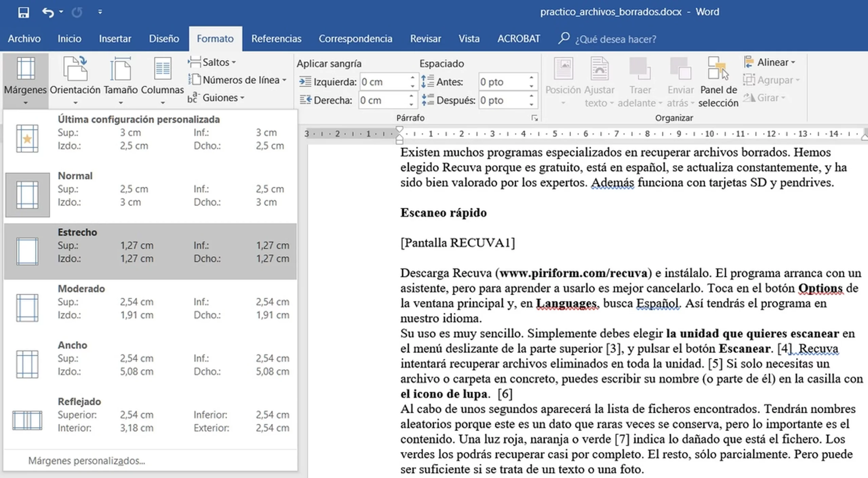
Task: Click the Estrecho margin thumbnail icon
Action: pyautogui.click(x=27, y=251)
